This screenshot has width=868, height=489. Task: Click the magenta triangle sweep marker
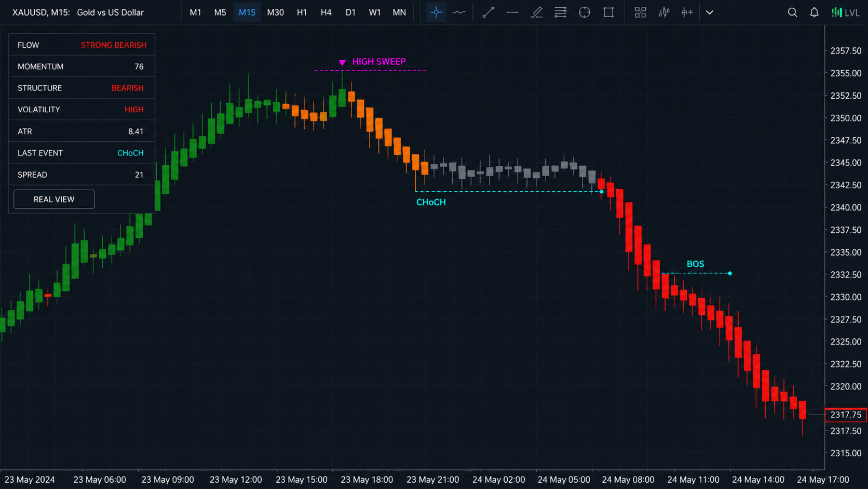(342, 62)
